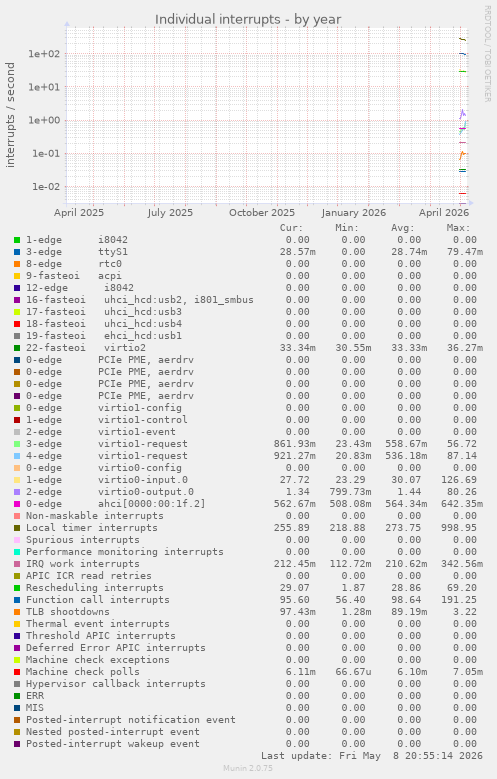The width and height of the screenshot is (497, 779).
Task: Click the October 2025 axis label
Action: point(262,213)
